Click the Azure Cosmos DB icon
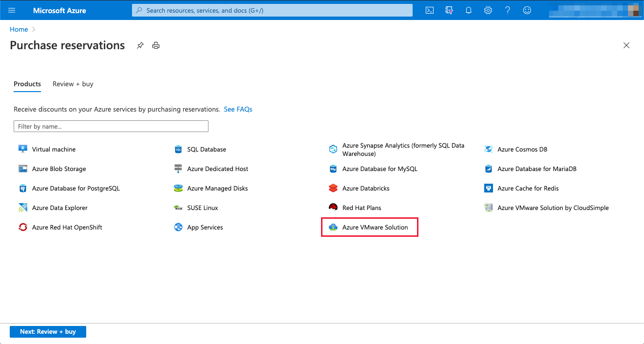This screenshot has height=344, width=644. [489, 149]
